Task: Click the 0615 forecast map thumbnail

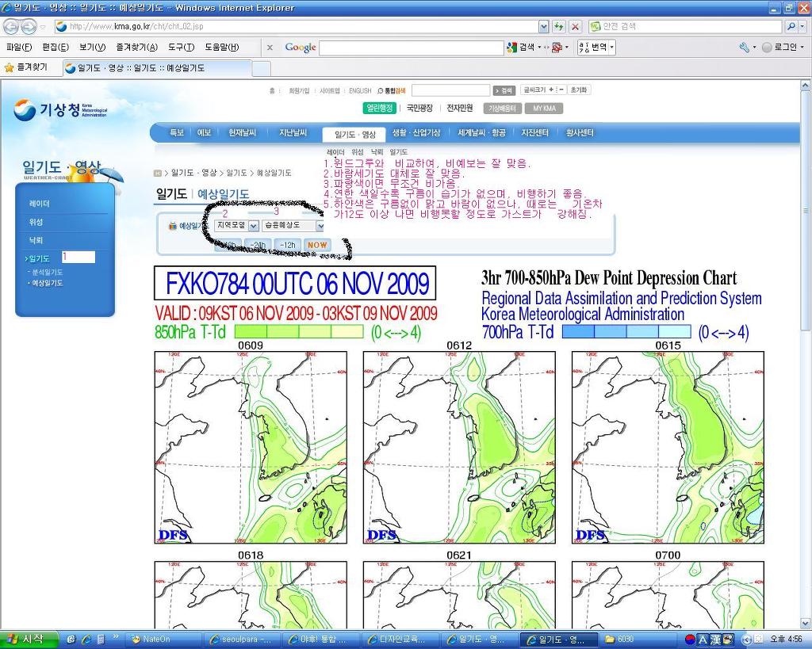Action: (x=668, y=447)
